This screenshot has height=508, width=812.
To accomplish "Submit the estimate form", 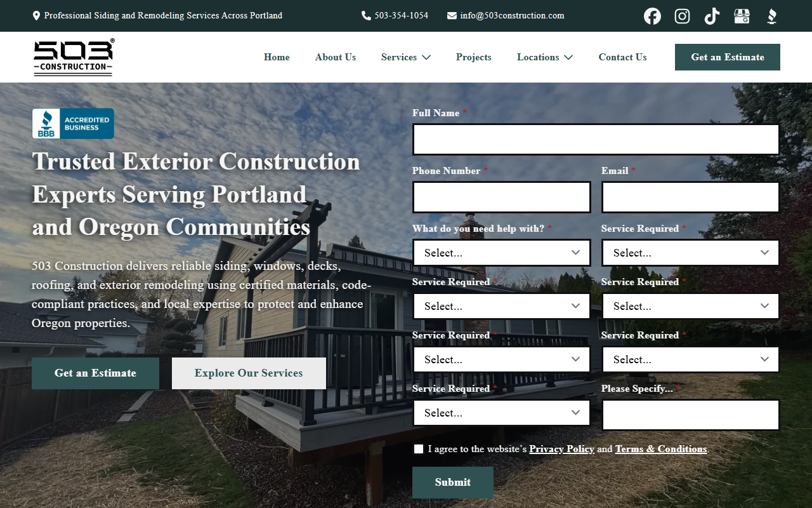I will (x=453, y=483).
